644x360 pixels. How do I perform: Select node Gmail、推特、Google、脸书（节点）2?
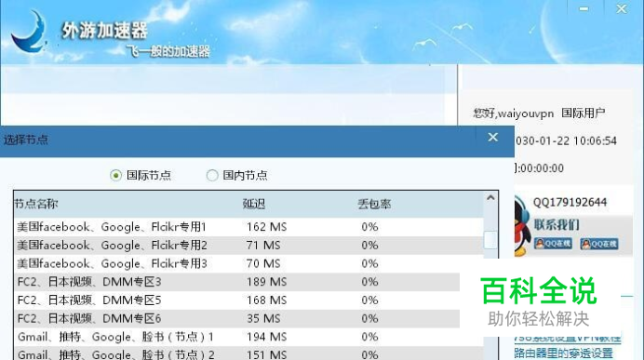pyautogui.click(x=248, y=353)
